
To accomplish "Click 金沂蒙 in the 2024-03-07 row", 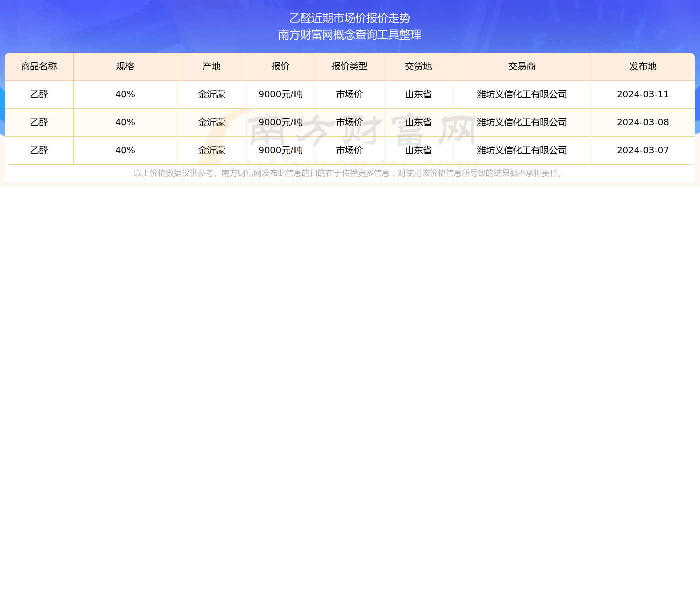I will [x=211, y=150].
